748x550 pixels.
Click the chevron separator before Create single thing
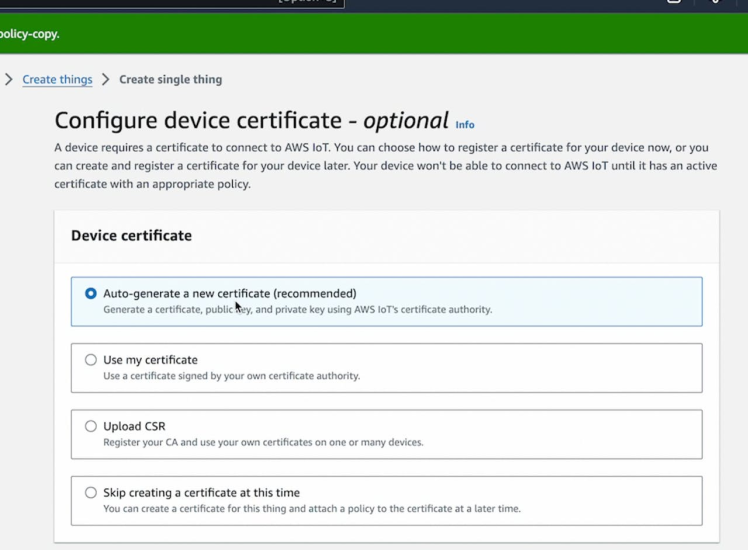click(105, 79)
